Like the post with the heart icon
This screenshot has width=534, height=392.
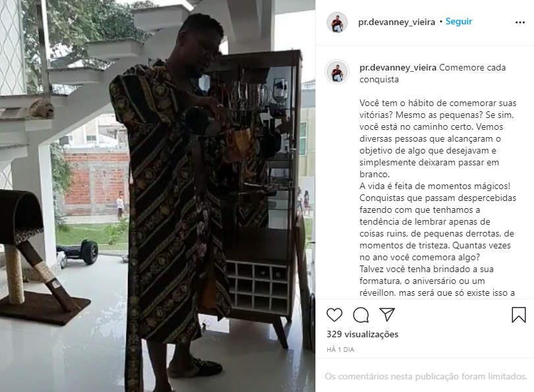coord(334,315)
